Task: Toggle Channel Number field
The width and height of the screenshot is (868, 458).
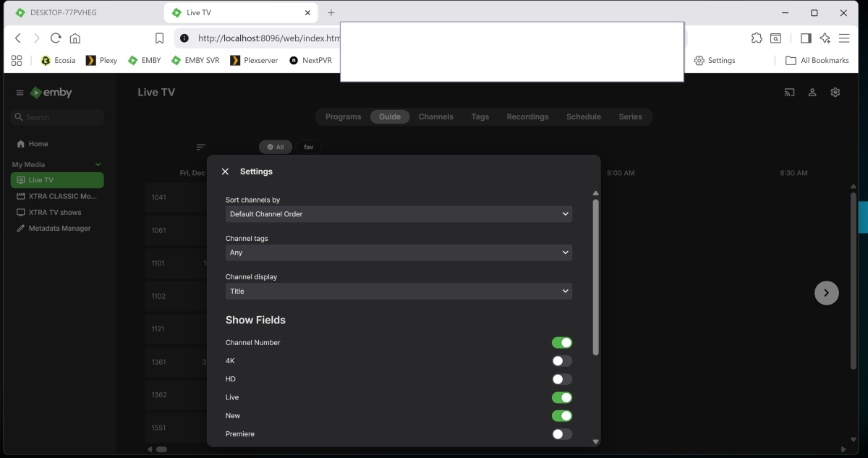Action: point(562,342)
